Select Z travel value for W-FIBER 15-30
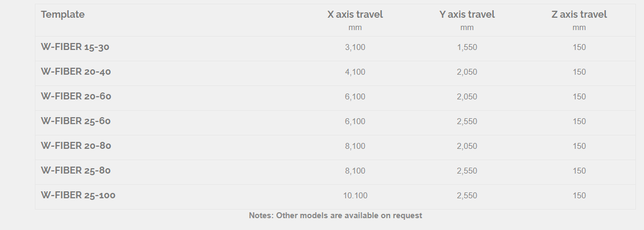 (x=579, y=47)
